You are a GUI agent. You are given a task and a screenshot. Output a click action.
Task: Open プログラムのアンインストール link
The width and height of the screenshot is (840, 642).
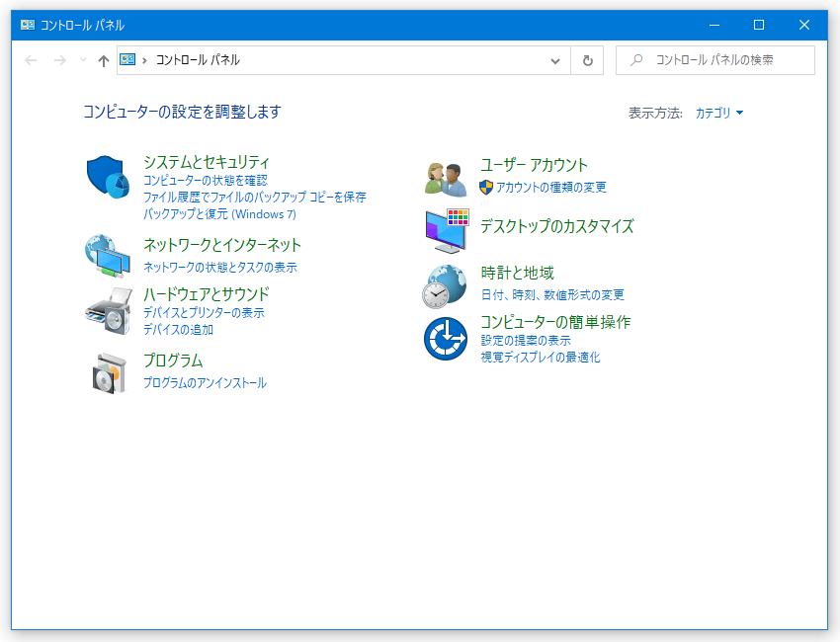pyautogui.click(x=205, y=383)
